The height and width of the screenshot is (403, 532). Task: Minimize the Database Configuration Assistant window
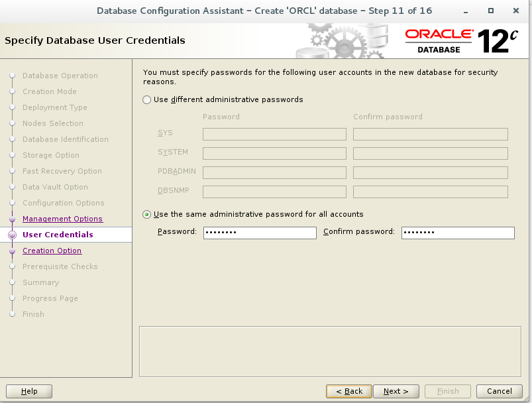point(466,11)
